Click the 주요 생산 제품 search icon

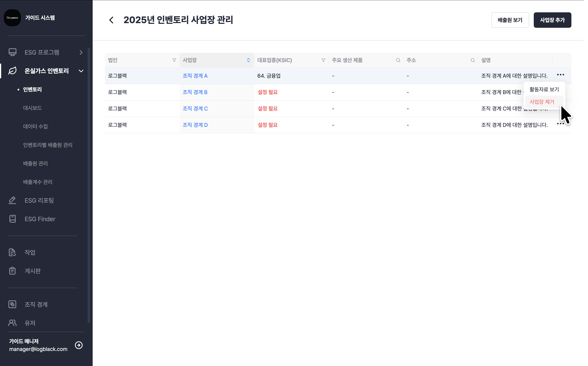398,60
